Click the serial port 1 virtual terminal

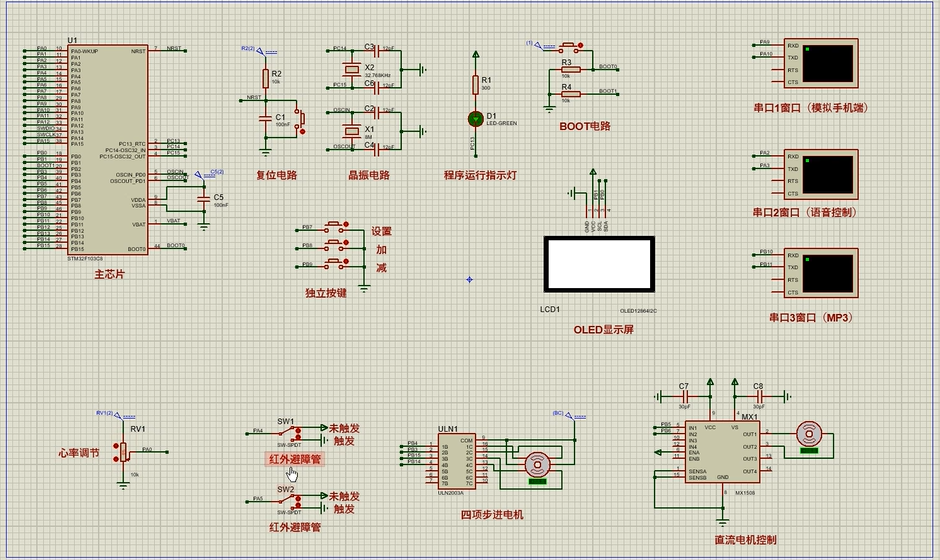pyautogui.click(x=830, y=63)
